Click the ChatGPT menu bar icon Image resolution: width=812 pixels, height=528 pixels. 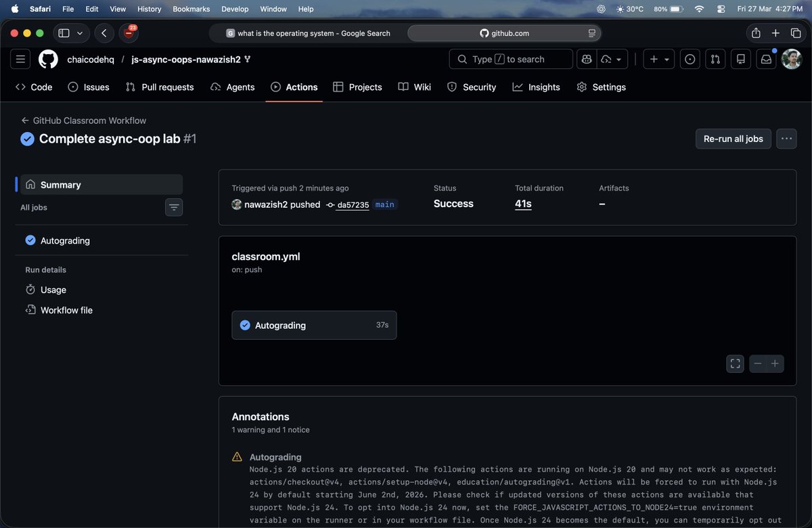pos(601,9)
